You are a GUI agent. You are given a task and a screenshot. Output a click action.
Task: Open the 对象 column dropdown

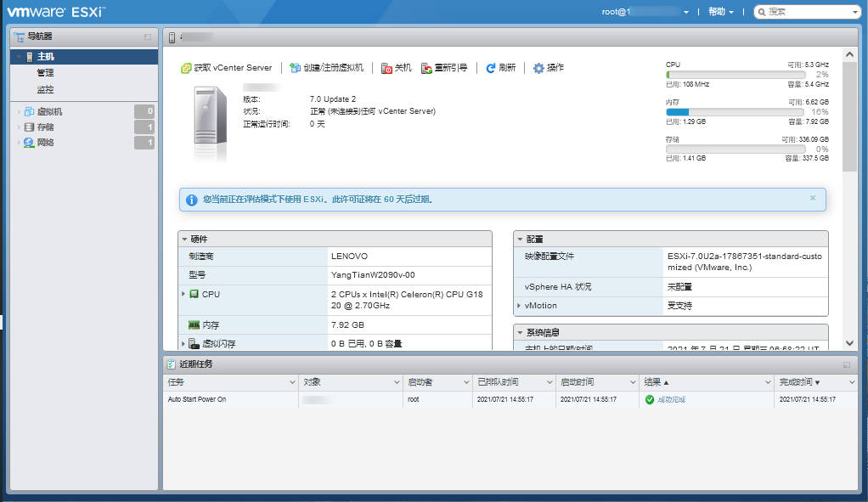[397, 382]
